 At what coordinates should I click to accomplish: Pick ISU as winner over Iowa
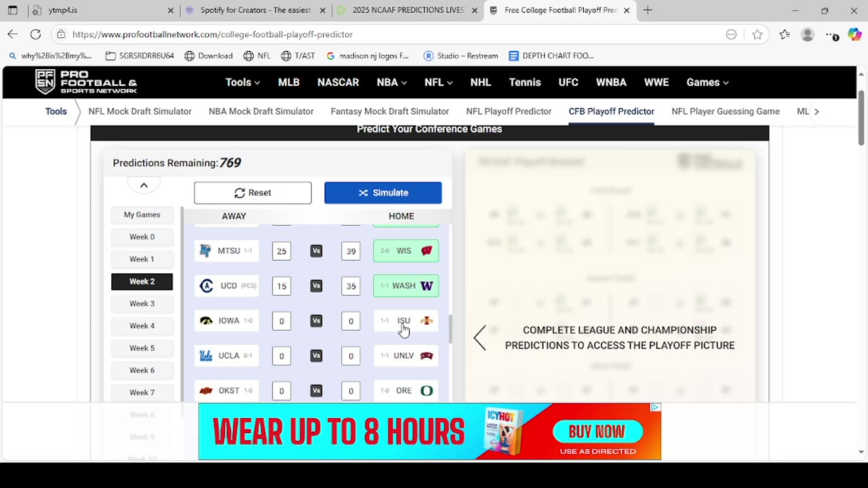pos(406,321)
